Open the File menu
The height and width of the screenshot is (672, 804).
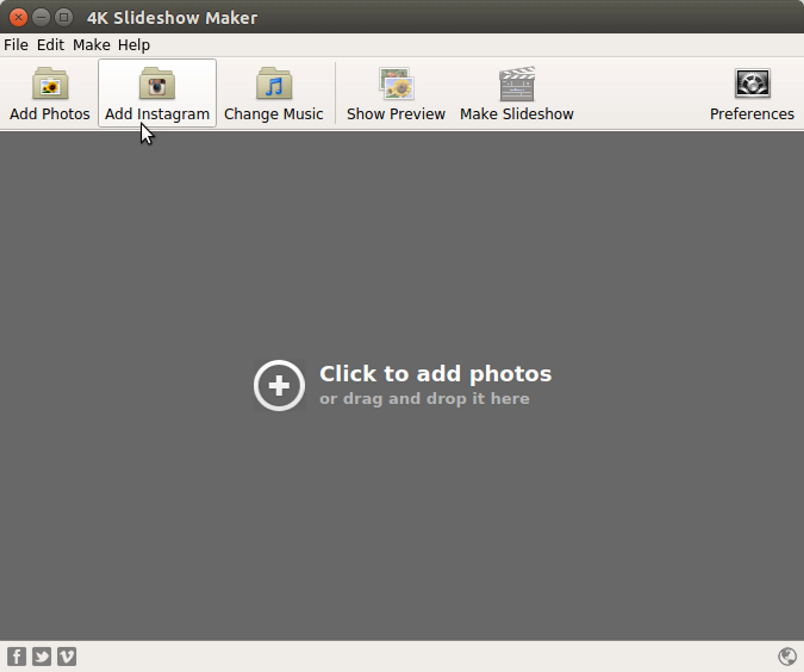[16, 45]
